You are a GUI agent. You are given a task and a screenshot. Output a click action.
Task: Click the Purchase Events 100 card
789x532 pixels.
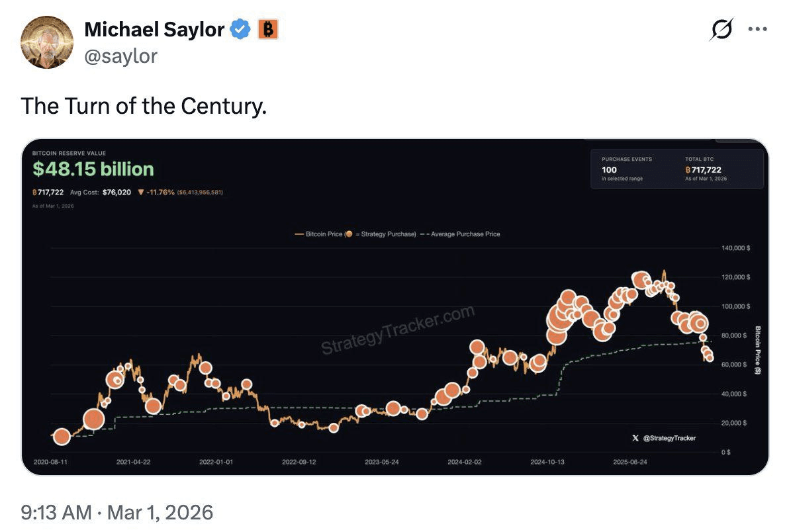pyautogui.click(x=626, y=169)
